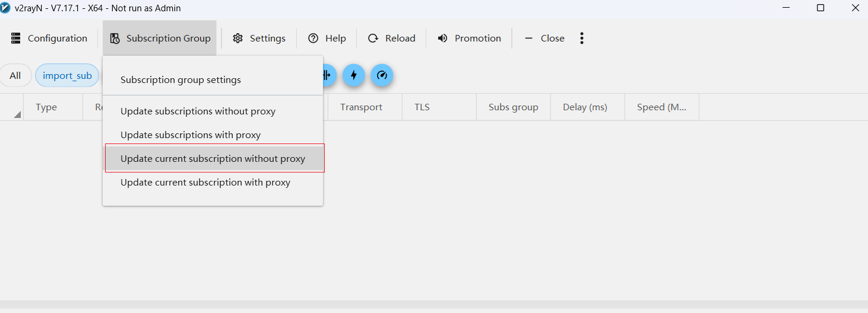Click the Promotion speaker icon
The width and height of the screenshot is (868, 313).
click(x=443, y=39)
